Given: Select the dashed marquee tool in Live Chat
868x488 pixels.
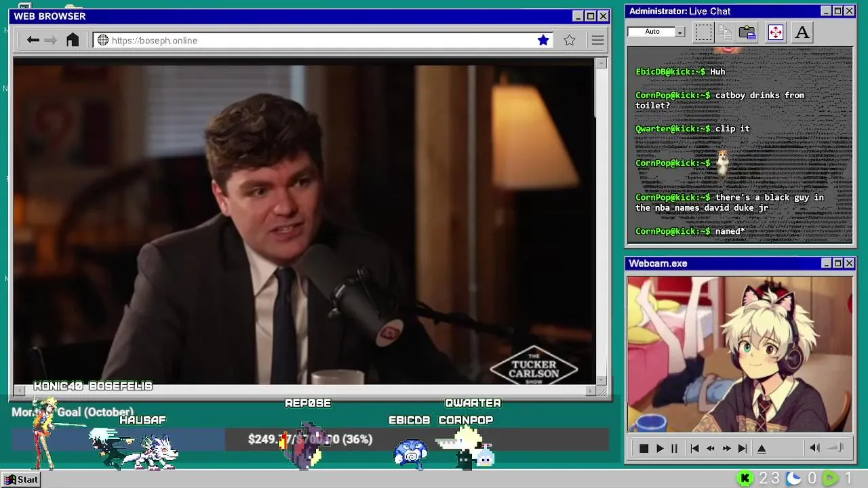Looking at the screenshot, I should (703, 32).
